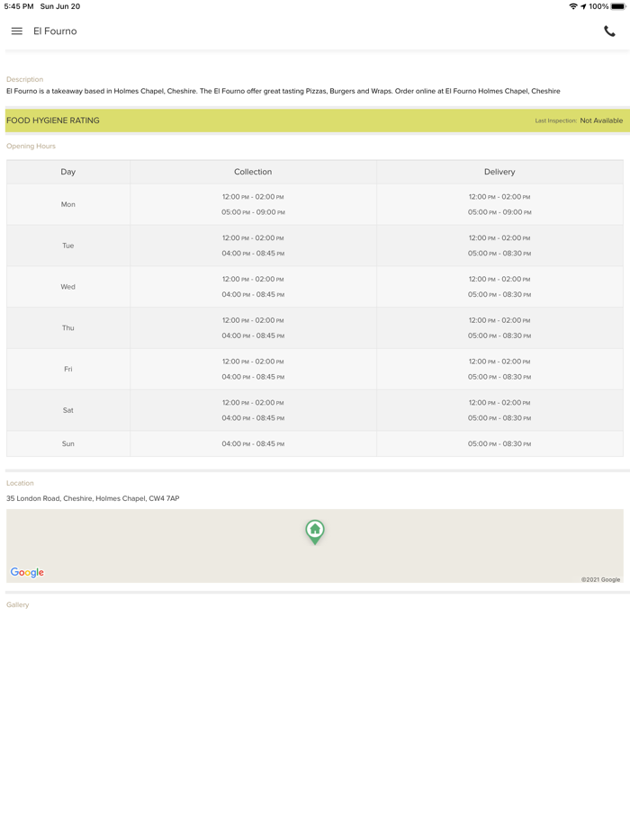Tap the Description heading
The width and height of the screenshot is (630, 840).
[x=24, y=79]
